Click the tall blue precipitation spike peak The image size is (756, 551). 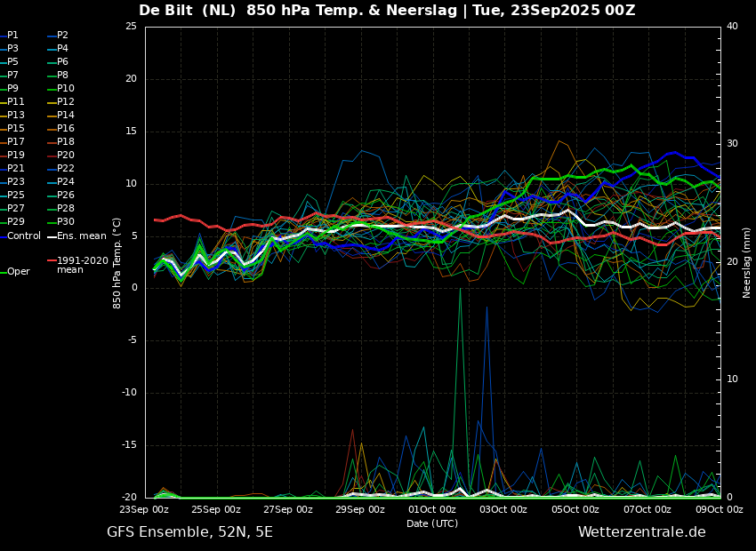tap(487, 307)
